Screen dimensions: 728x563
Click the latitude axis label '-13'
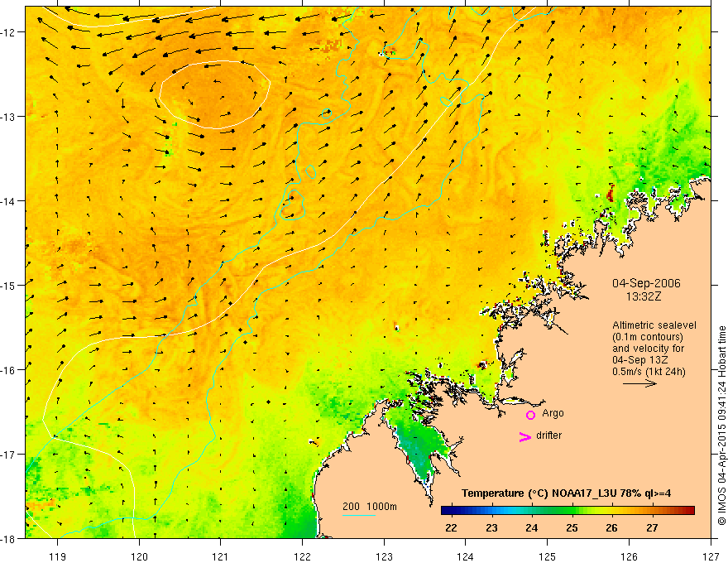point(9,117)
